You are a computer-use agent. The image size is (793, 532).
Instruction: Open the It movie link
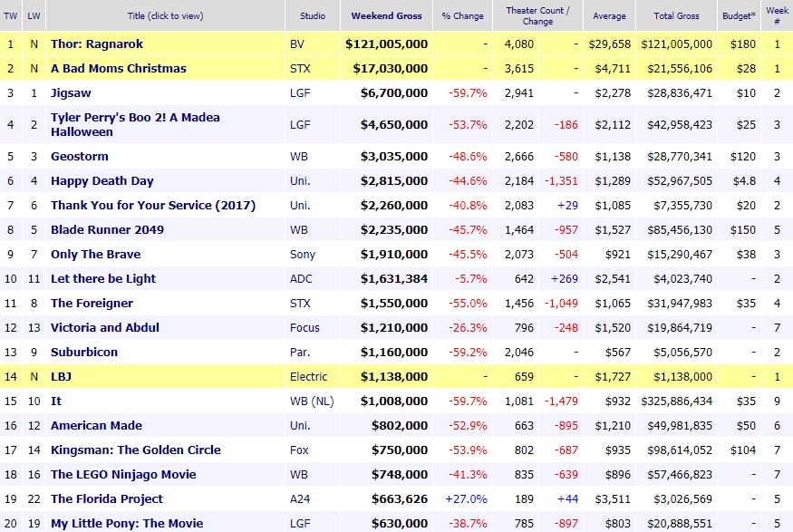(55, 401)
